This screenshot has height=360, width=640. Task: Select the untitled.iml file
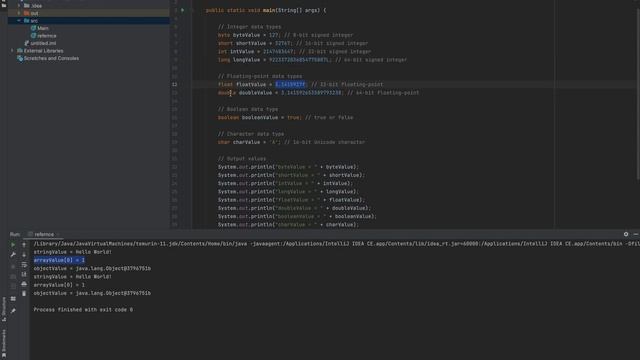(40, 43)
